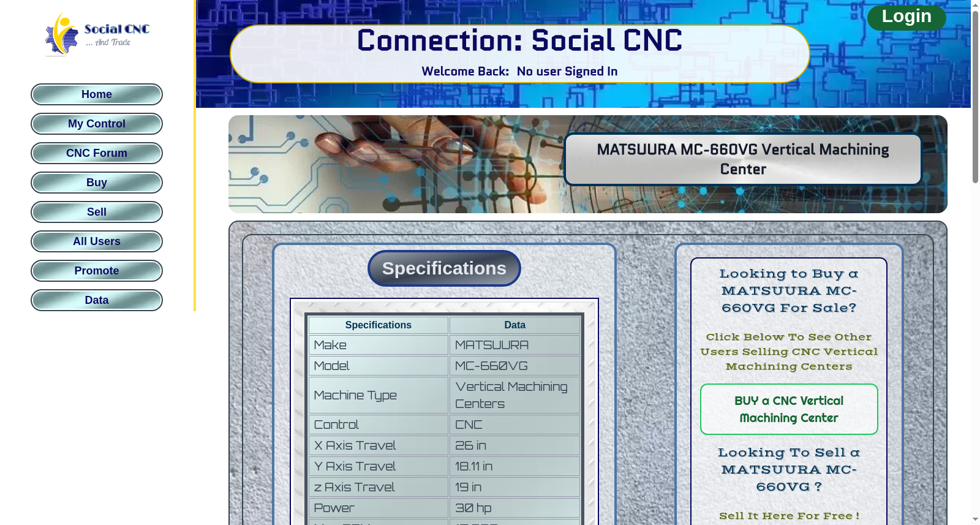Go to My Control
Screen dimensions: 980x525
pyautogui.click(x=97, y=124)
